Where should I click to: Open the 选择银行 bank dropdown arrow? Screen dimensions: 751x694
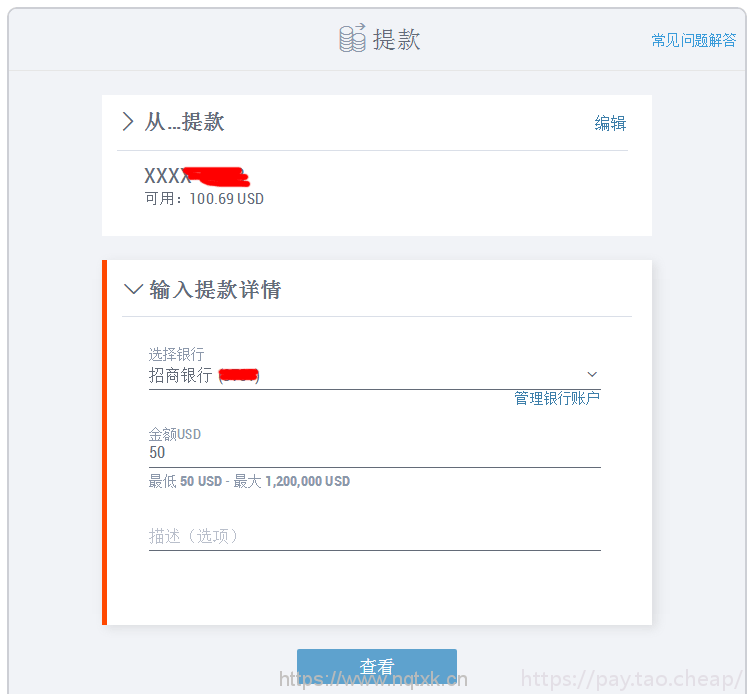591,375
